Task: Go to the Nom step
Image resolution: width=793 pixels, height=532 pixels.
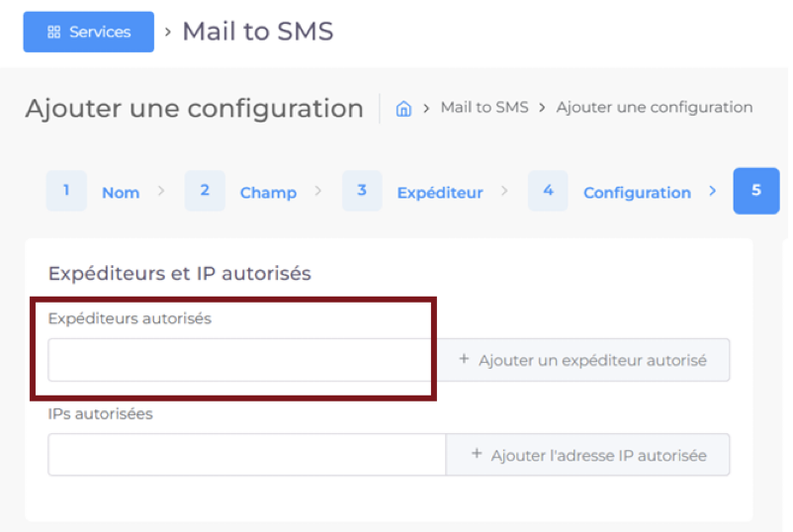Action: pyautogui.click(x=121, y=193)
